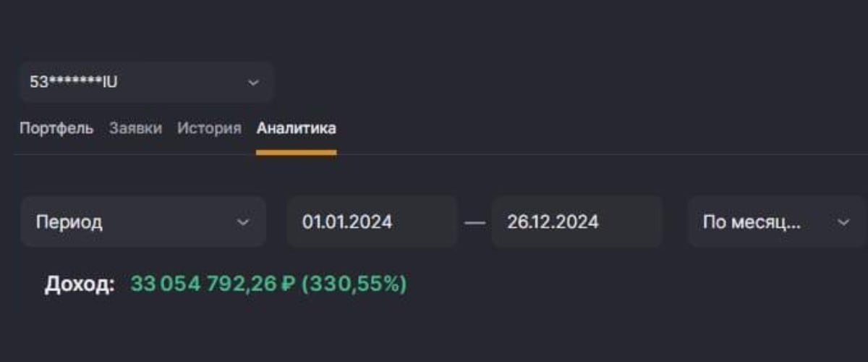Click the Доход label
The image size is (868, 362).
click(x=80, y=284)
